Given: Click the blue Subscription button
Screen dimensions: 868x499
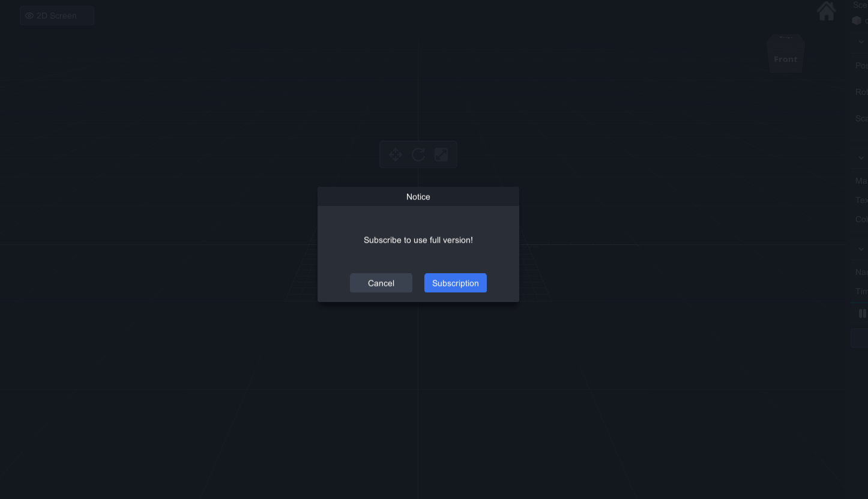Looking at the screenshot, I should (x=456, y=283).
